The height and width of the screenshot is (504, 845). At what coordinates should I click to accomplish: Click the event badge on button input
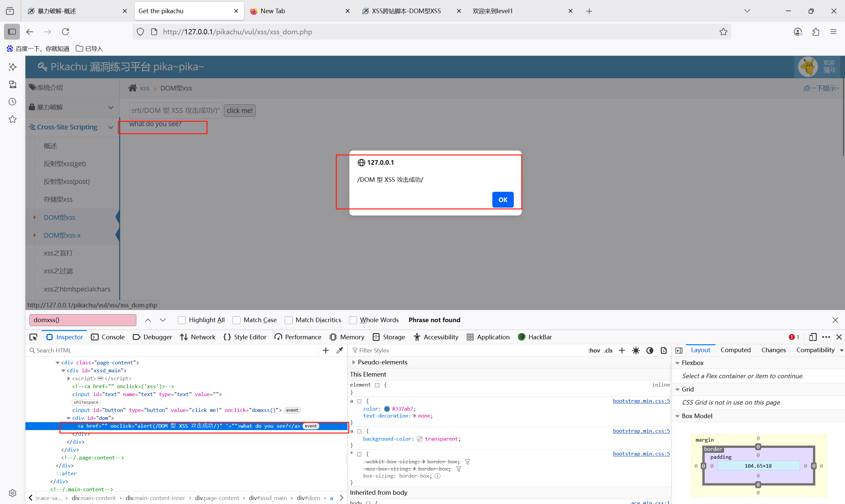tap(292, 410)
